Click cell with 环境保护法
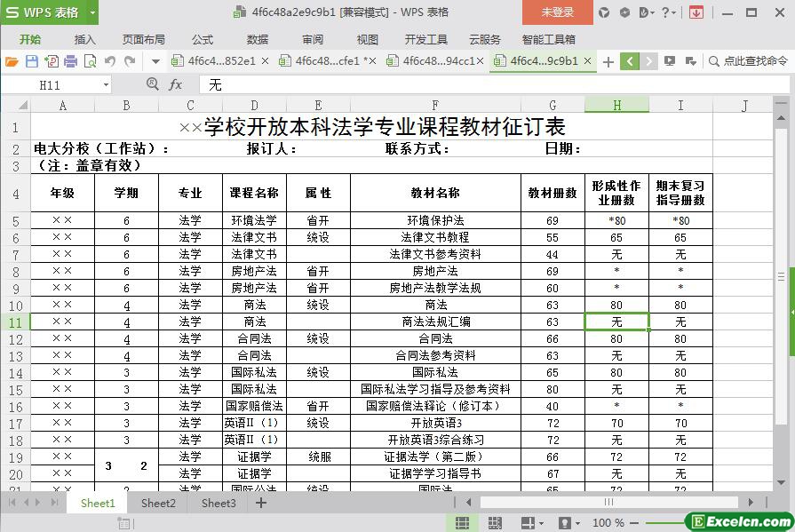This screenshot has width=795, height=532. (x=435, y=220)
